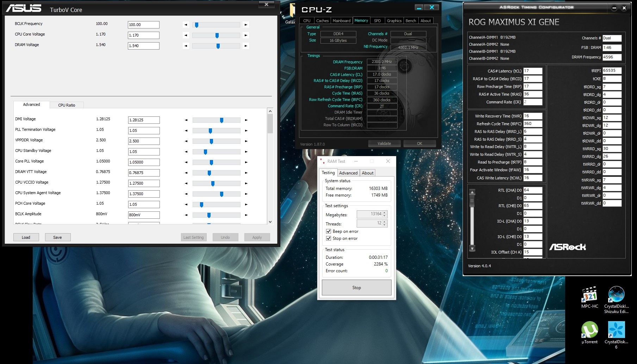
Task: Increase DRAM Voltage with right arrow
Action: [x=246, y=46]
